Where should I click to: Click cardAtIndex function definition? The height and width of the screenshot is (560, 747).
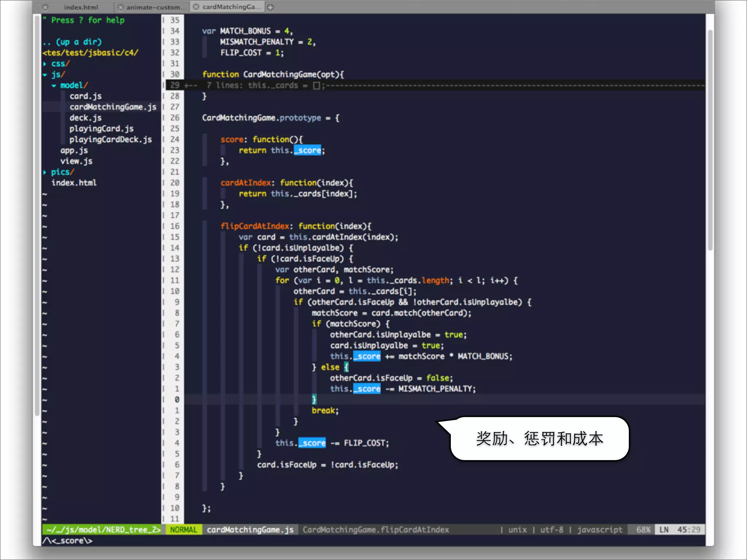tap(287, 183)
